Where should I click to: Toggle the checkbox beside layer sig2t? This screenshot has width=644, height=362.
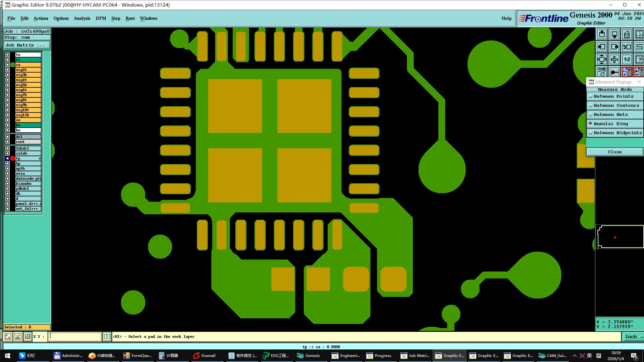point(8,70)
